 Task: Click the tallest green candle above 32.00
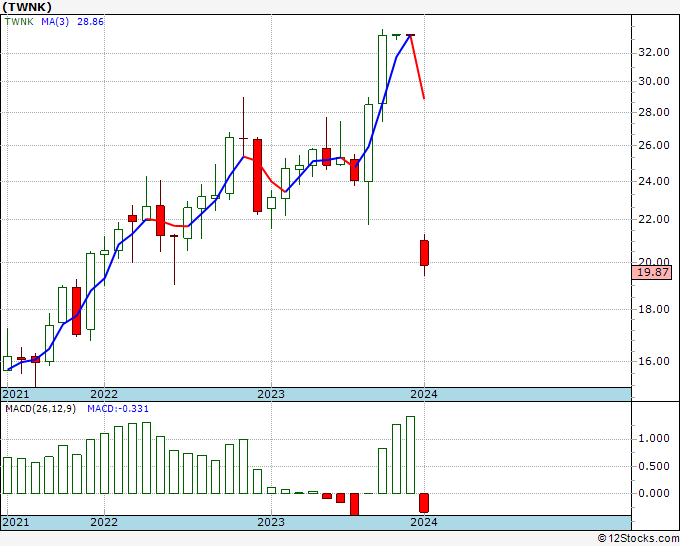(382, 69)
